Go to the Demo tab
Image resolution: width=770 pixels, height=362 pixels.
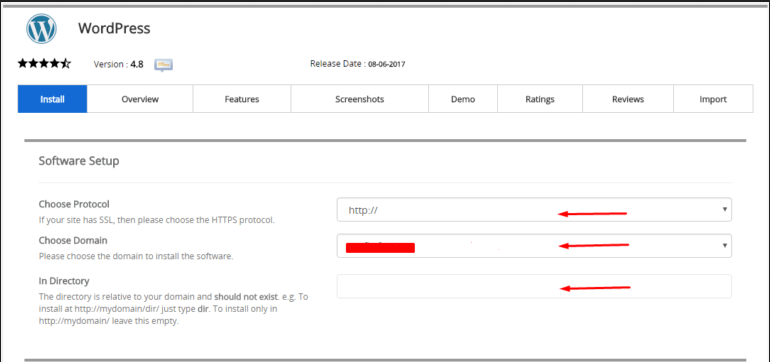[x=463, y=99]
